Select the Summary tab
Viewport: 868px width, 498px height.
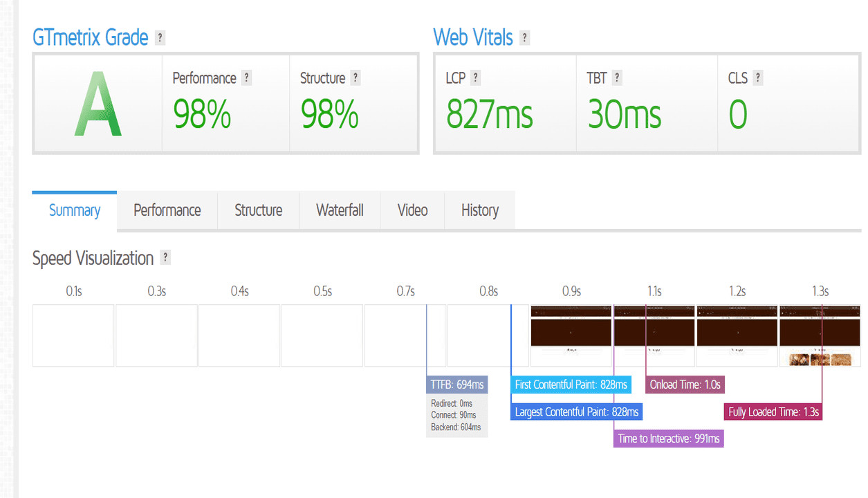coord(75,210)
